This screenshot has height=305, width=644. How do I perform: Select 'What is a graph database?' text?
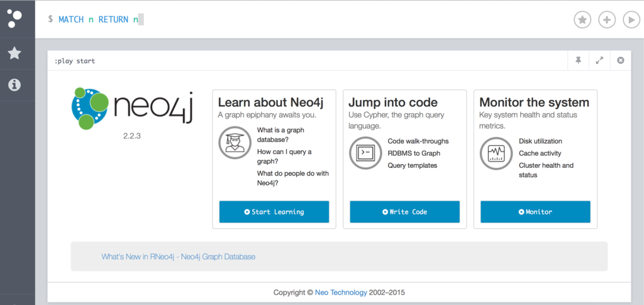tap(281, 135)
